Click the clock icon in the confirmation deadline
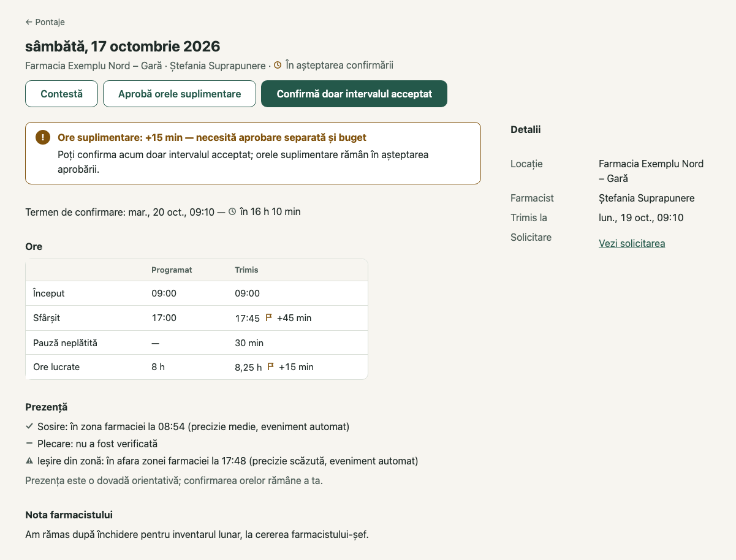 [232, 212]
